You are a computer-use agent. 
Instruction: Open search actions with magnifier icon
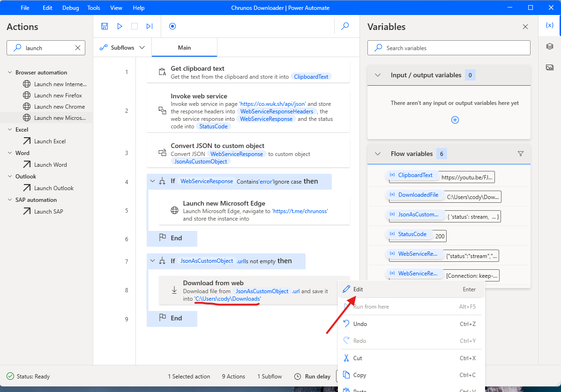coord(345,26)
